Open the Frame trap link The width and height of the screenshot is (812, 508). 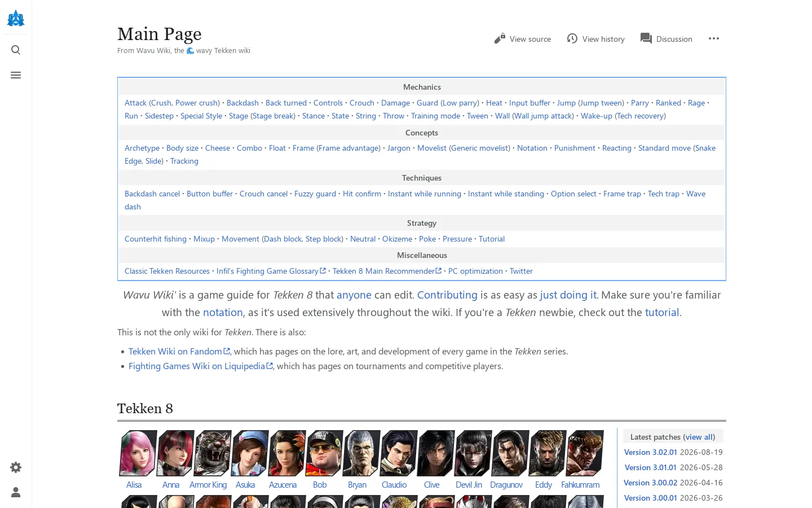[x=622, y=194]
